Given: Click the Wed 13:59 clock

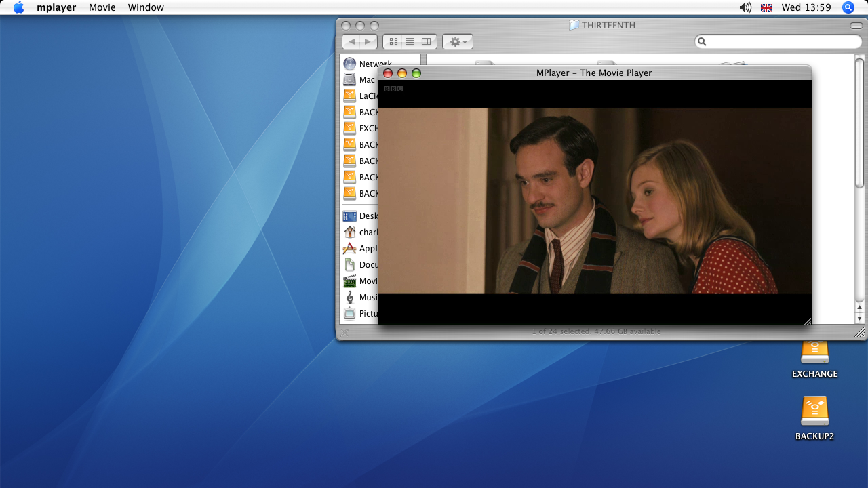Looking at the screenshot, I should (806, 7).
